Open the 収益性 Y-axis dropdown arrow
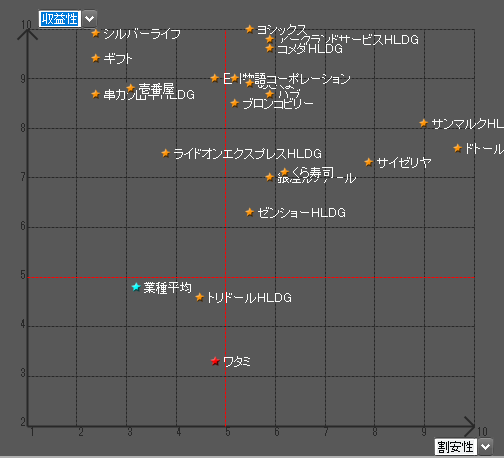Viewport: 504px width, 458px height. click(x=89, y=19)
